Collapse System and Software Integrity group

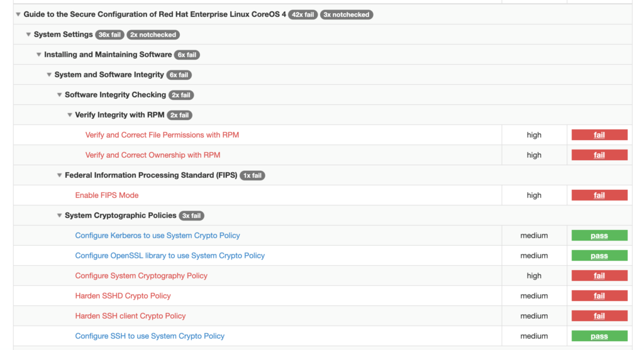click(x=49, y=75)
